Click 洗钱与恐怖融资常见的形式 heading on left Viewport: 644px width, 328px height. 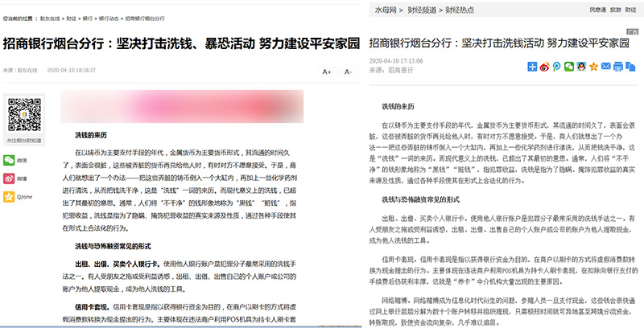point(113,247)
